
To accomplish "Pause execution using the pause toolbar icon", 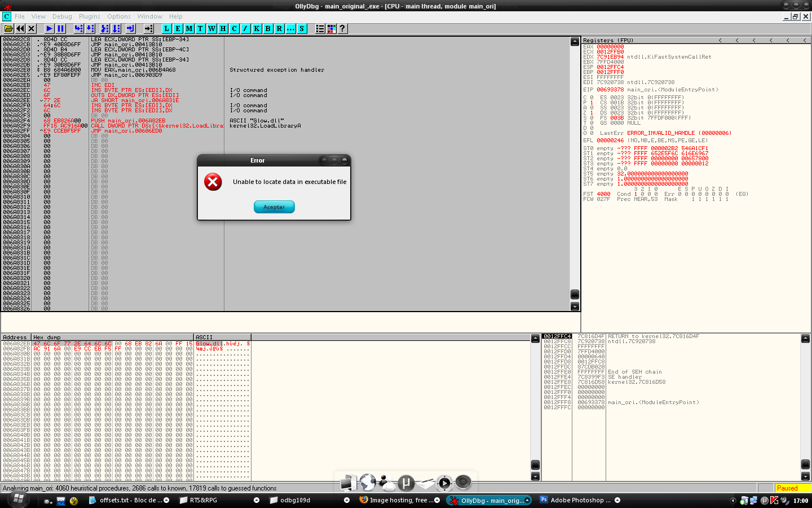I will (61, 28).
